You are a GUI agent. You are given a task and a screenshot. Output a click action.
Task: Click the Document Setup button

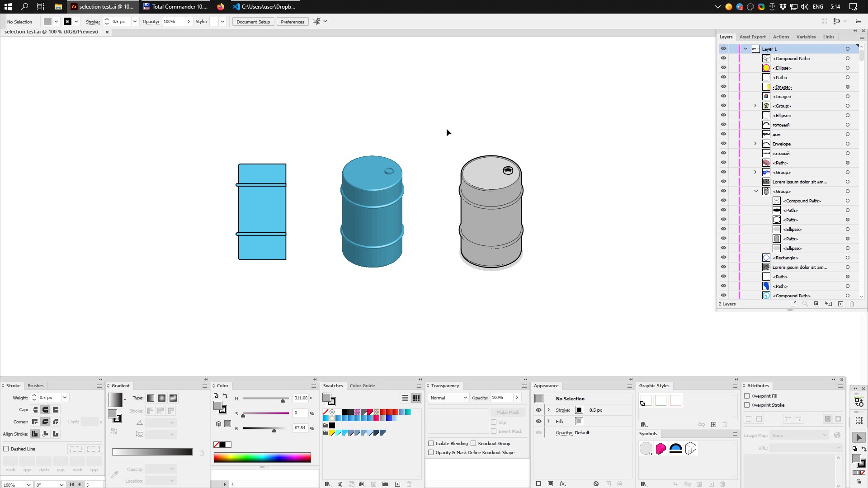click(x=253, y=22)
